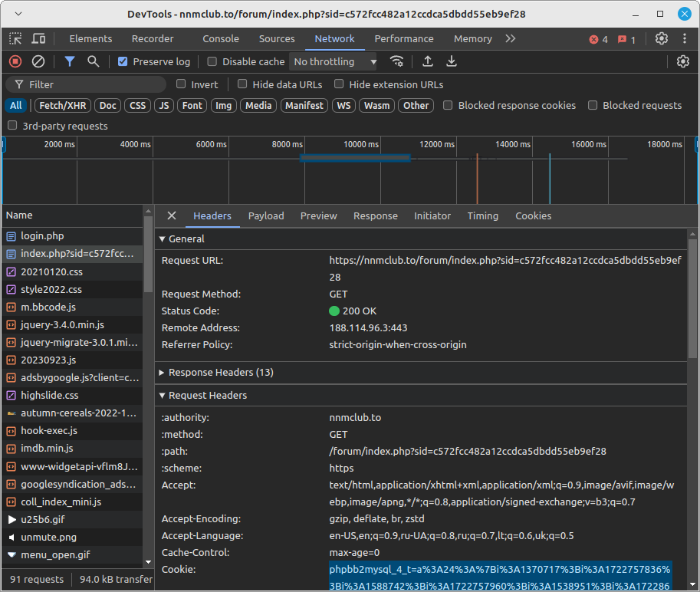The height and width of the screenshot is (592, 700).
Task: Open the No throttling dropdown
Action: pyautogui.click(x=334, y=62)
